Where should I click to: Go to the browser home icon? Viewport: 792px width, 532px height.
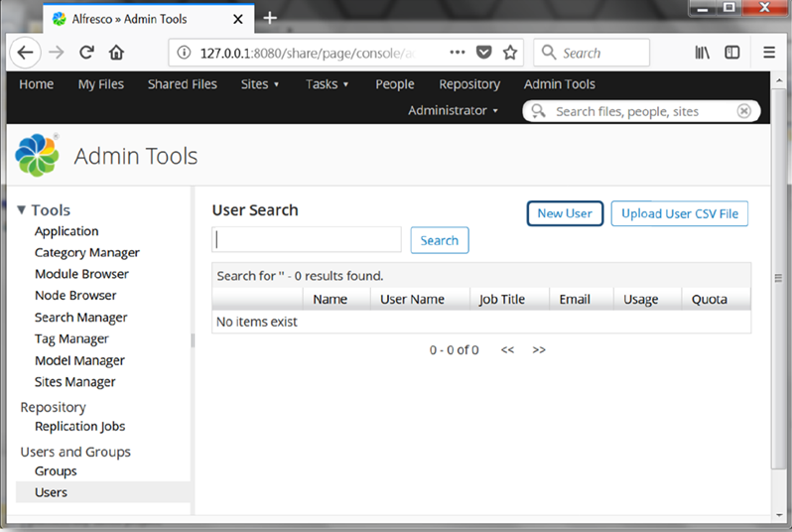point(116,53)
